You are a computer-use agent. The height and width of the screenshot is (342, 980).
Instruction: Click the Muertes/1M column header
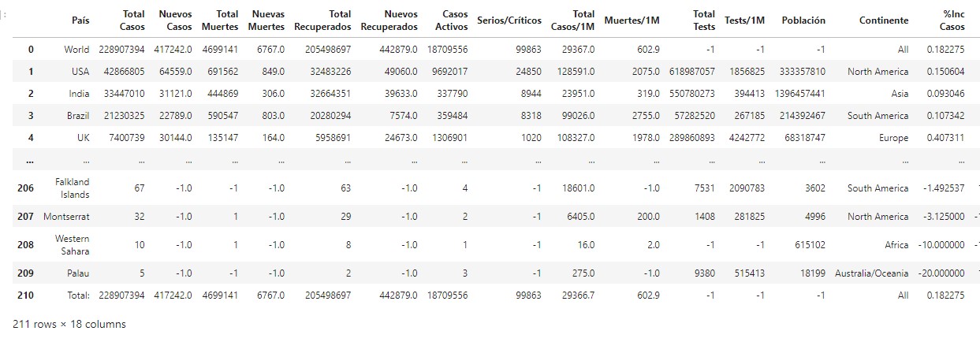(x=632, y=20)
